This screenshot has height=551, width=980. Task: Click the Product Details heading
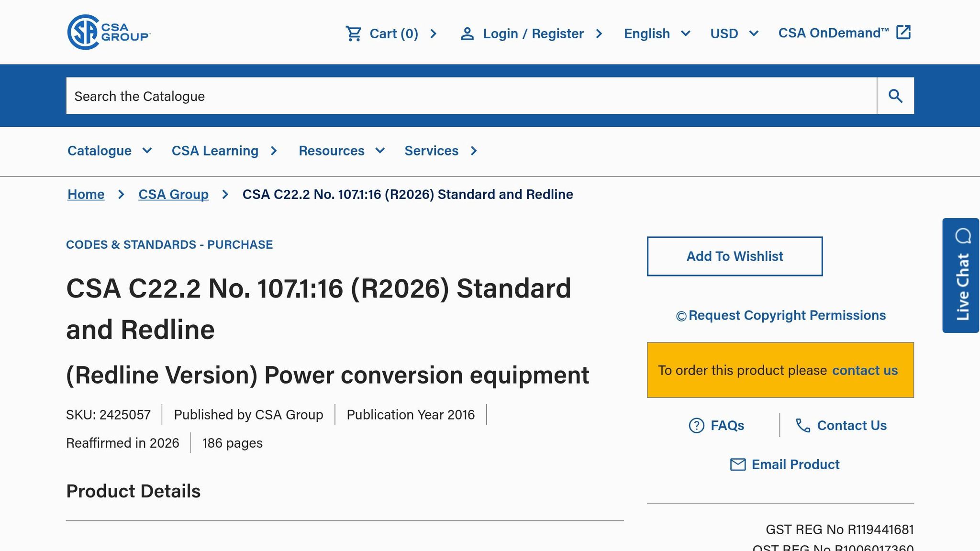[133, 491]
